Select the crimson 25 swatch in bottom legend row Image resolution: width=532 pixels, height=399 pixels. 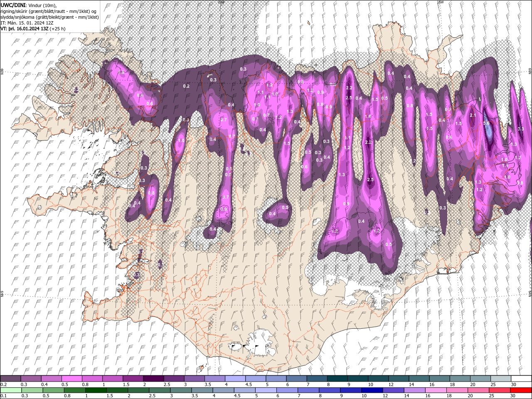tap(499, 390)
